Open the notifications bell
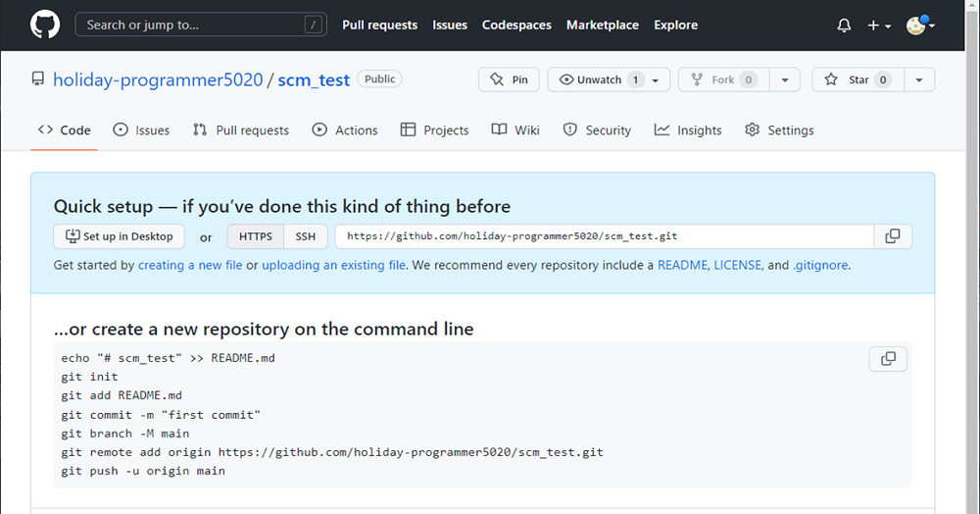This screenshot has width=980, height=514. click(844, 26)
